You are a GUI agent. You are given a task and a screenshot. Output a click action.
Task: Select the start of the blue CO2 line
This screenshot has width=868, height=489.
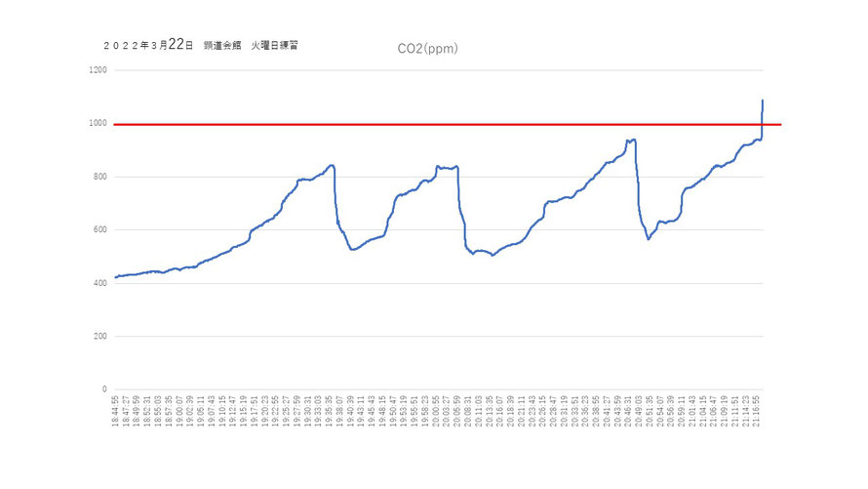(116, 277)
